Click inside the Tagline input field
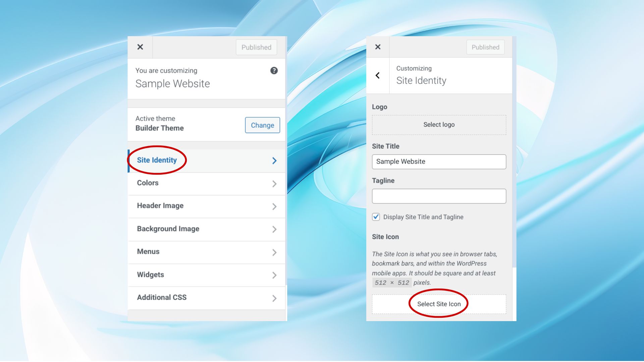This screenshot has height=362, width=644. 439,196
